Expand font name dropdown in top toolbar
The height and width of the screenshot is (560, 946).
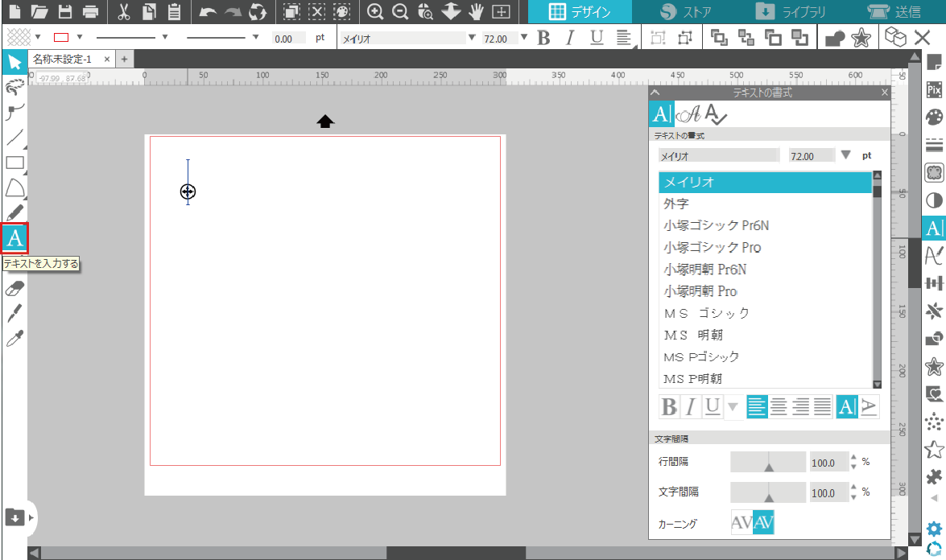point(472,37)
